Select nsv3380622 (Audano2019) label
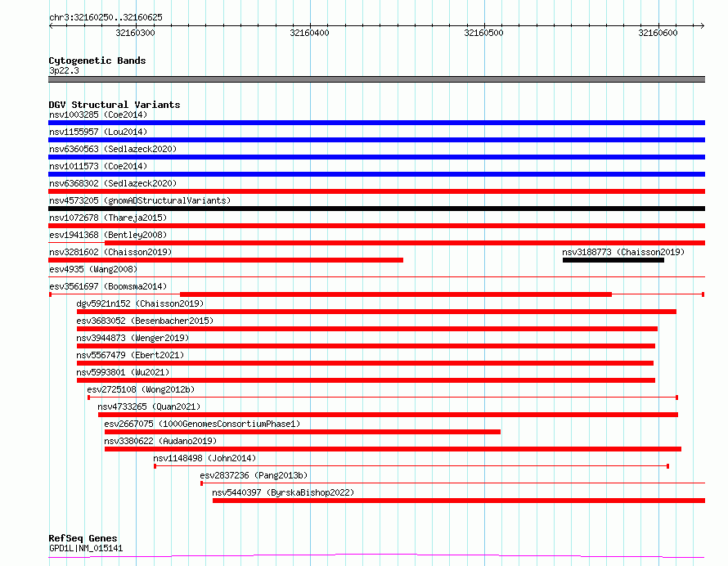Viewport: 728px width, 566px height. tap(160, 441)
